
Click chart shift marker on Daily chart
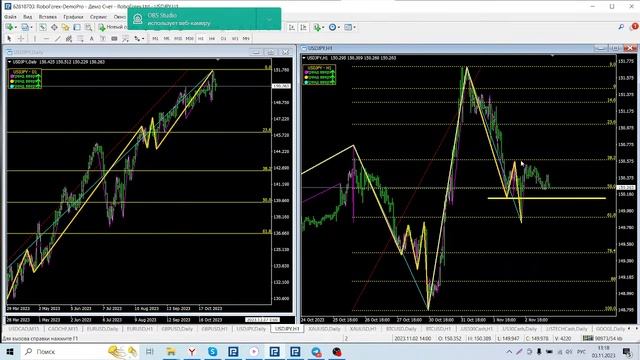click(218, 60)
